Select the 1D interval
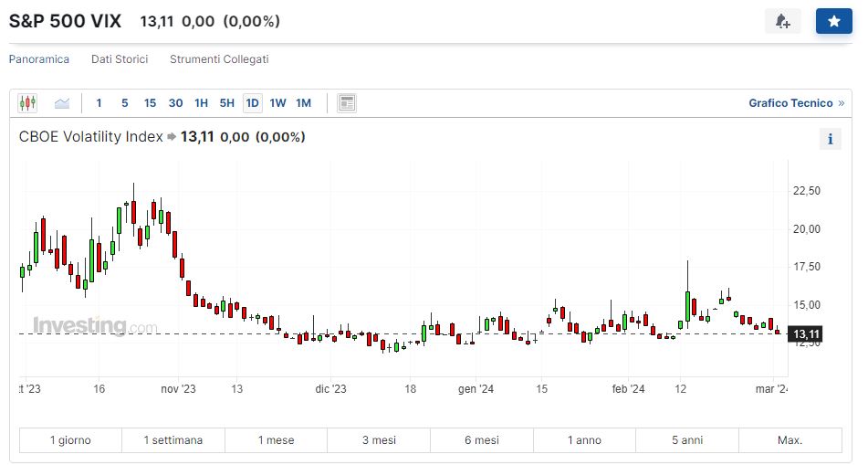The height and width of the screenshot is (465, 868). 253,103
